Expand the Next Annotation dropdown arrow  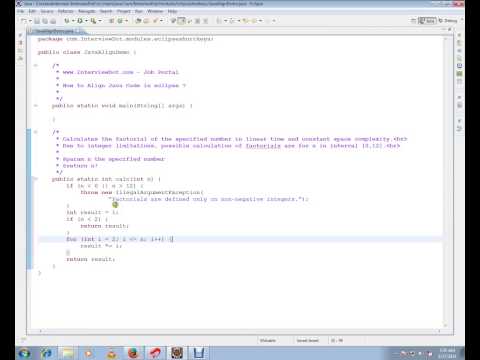pos(225,21)
